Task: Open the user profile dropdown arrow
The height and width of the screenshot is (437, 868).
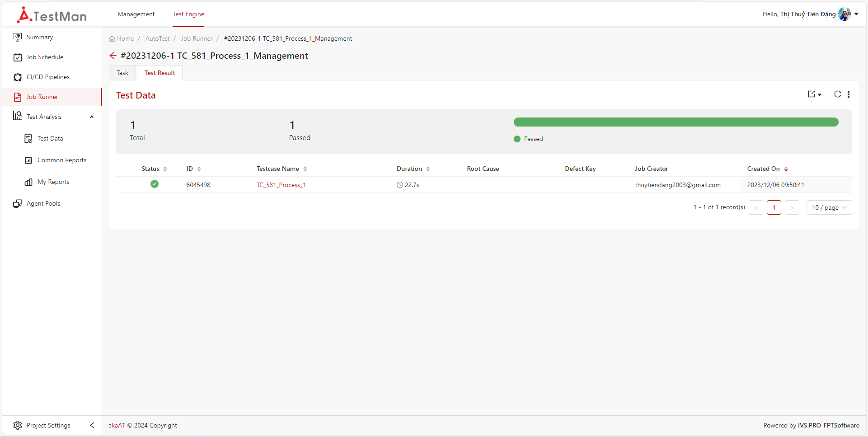Action: pyautogui.click(x=856, y=14)
